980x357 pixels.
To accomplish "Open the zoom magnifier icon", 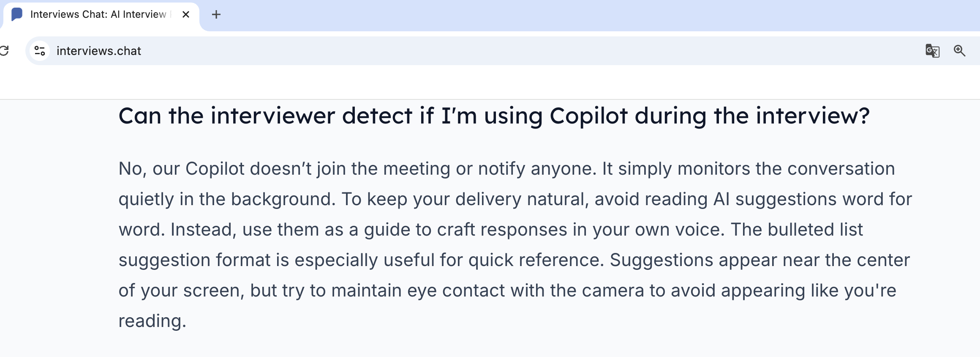I will [x=959, y=51].
